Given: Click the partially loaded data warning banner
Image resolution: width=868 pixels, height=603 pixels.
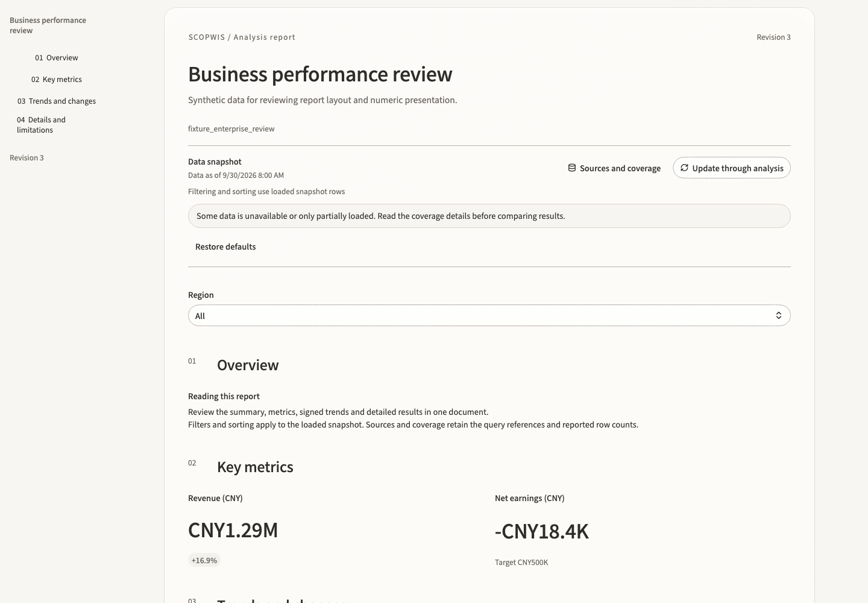Looking at the screenshot, I should click(x=489, y=216).
